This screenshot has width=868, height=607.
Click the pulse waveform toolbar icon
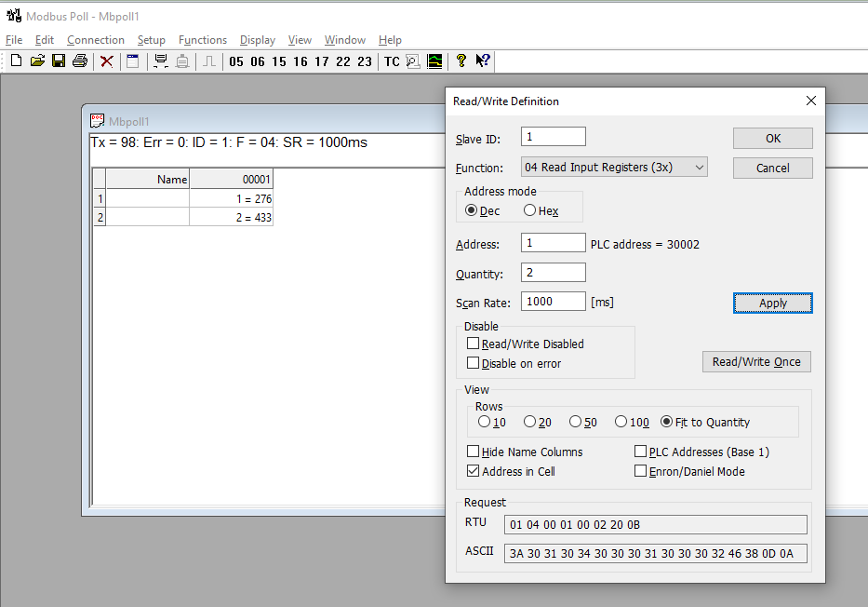[x=208, y=61]
